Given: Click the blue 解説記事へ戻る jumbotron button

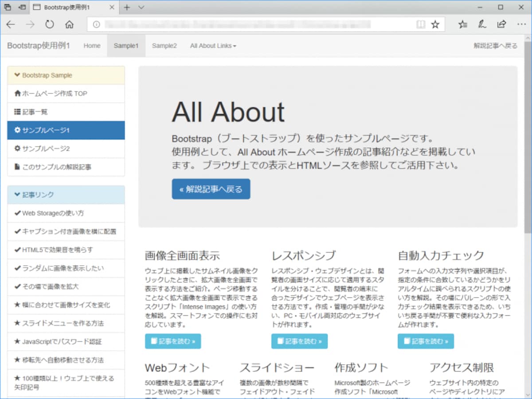Looking at the screenshot, I should [211, 189].
